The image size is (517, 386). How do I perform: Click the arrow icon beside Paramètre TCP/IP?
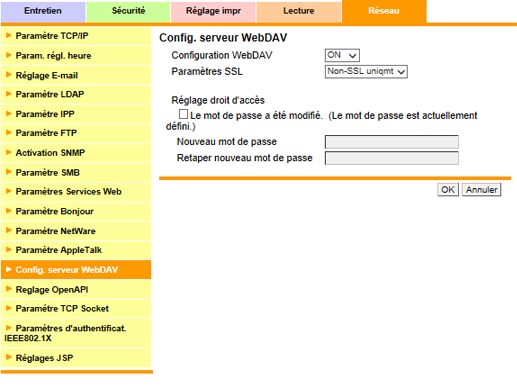[x=9, y=35]
